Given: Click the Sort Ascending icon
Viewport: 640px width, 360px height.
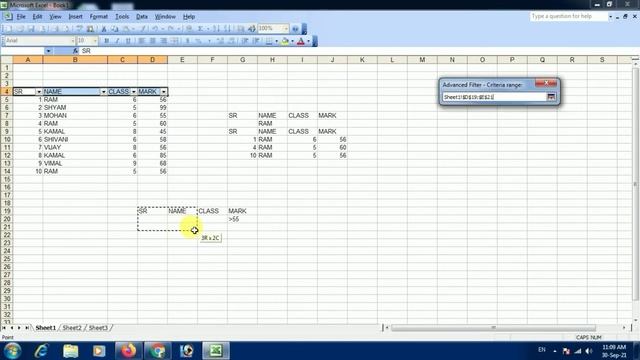Looking at the screenshot, I should tap(216, 29).
